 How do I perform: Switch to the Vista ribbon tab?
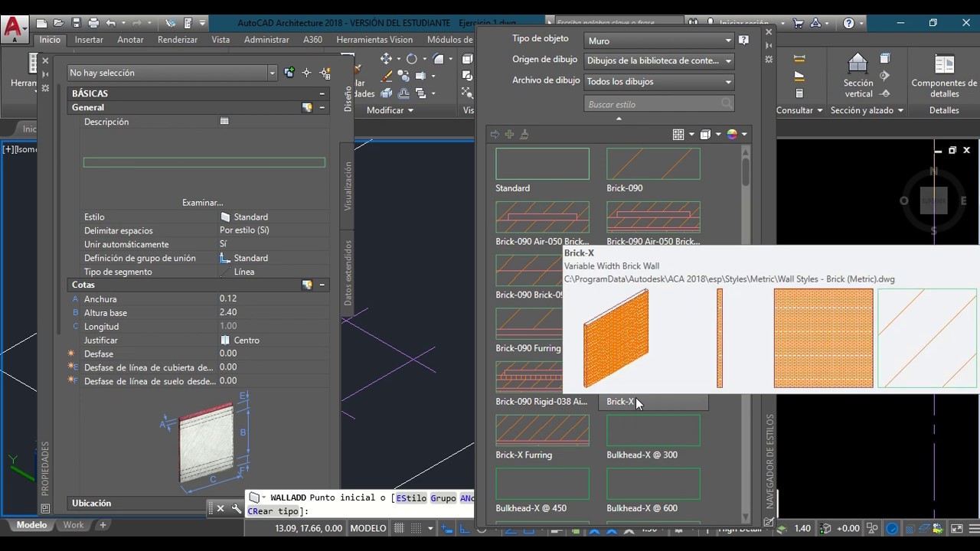220,40
